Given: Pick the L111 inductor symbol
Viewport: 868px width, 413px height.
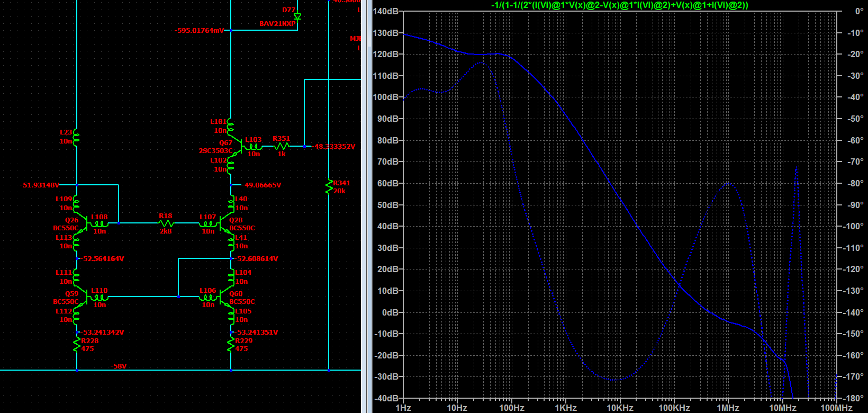Looking at the screenshot, I should pyautogui.click(x=76, y=277).
